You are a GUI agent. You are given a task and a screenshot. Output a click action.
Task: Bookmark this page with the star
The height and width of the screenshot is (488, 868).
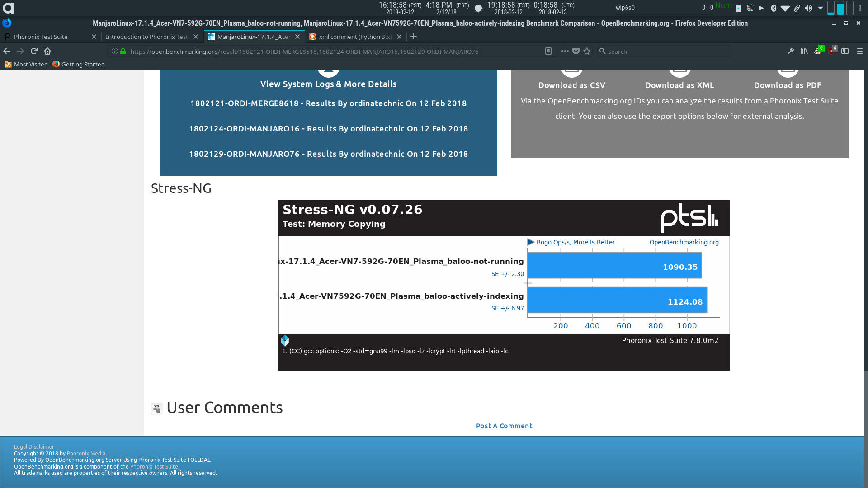(587, 52)
